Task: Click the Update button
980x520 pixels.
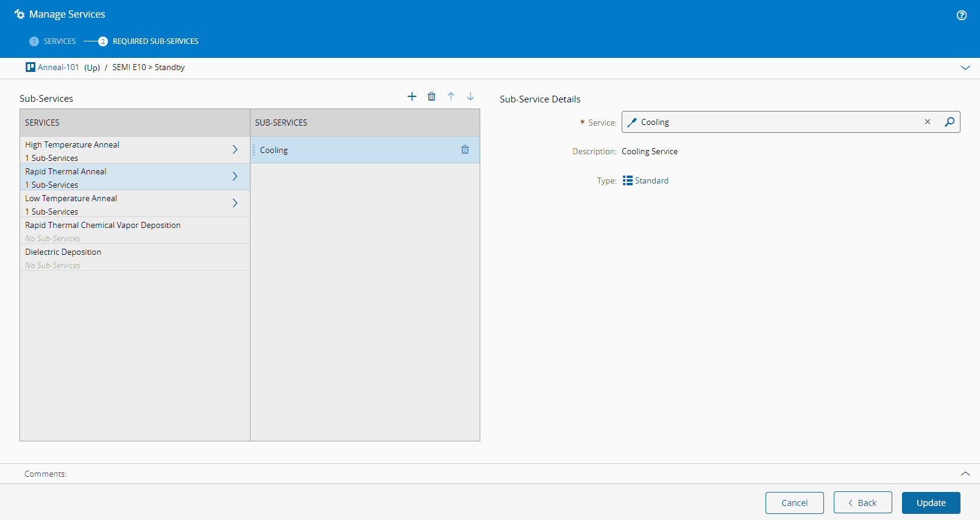Action: [x=931, y=503]
